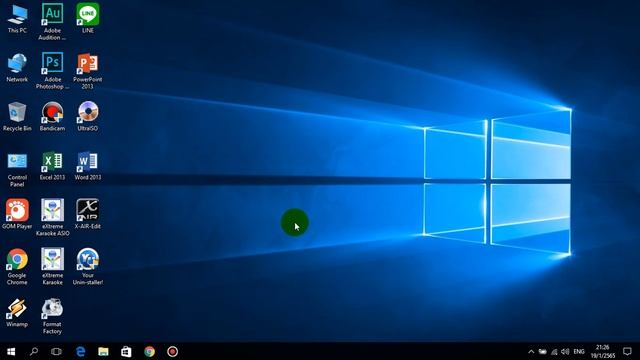Open the network tray icon
The height and width of the screenshot is (360, 640).
click(554, 351)
